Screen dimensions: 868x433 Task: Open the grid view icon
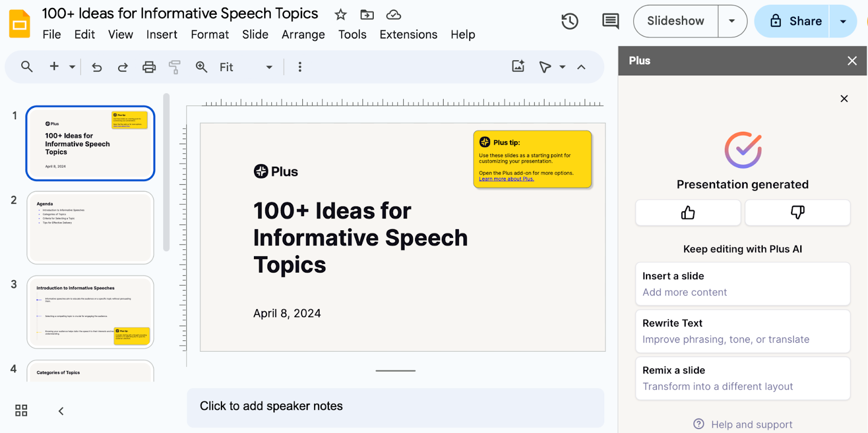coord(21,410)
